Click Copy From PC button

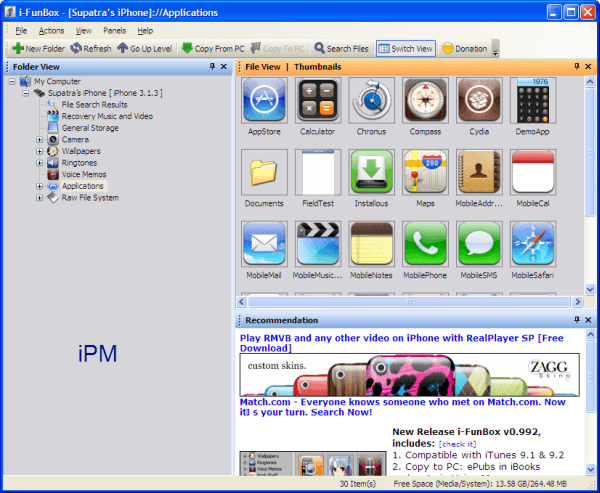pyautogui.click(x=213, y=49)
